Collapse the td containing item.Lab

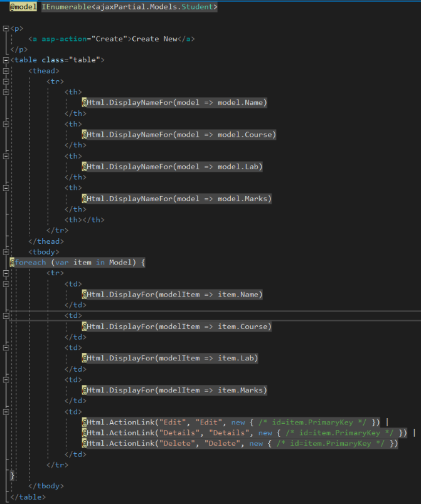pos(6,348)
